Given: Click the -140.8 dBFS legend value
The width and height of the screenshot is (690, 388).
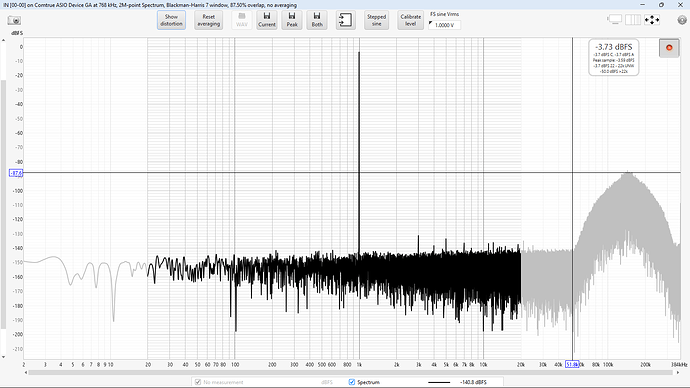Looking at the screenshot, I should [473, 382].
